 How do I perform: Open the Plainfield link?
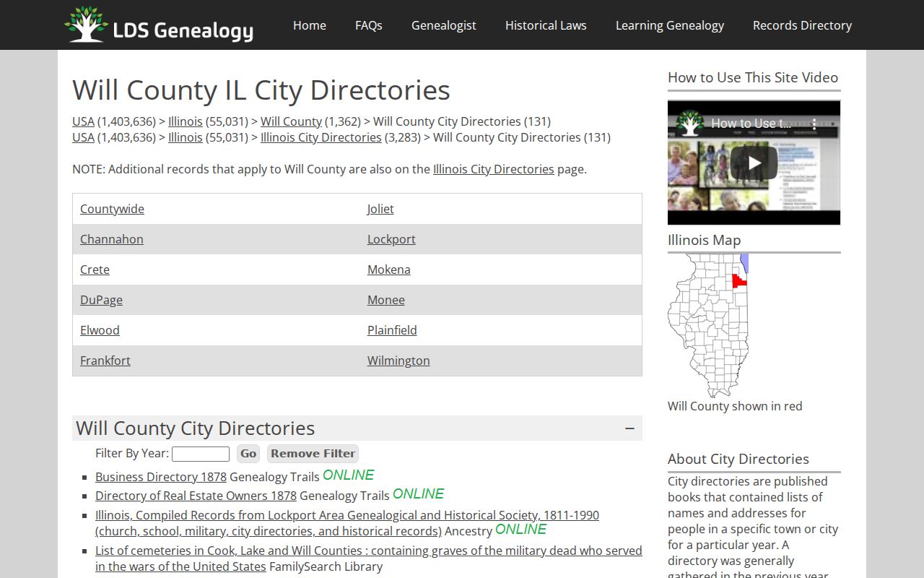click(x=392, y=330)
